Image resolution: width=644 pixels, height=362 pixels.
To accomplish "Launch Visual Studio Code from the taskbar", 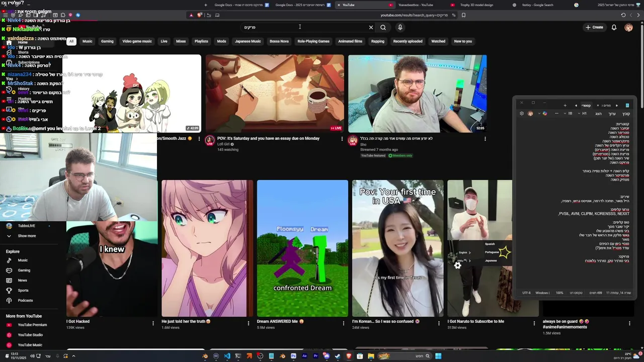I will point(227,356).
